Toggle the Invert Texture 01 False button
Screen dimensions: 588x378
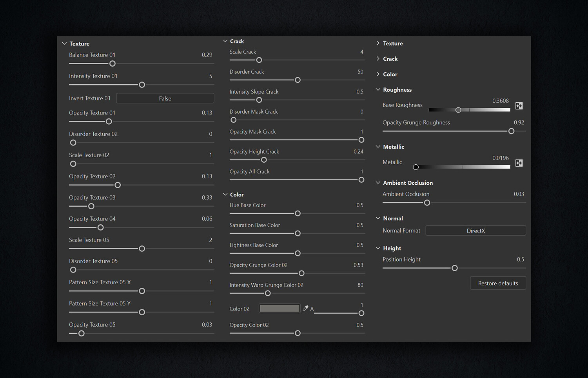165,98
